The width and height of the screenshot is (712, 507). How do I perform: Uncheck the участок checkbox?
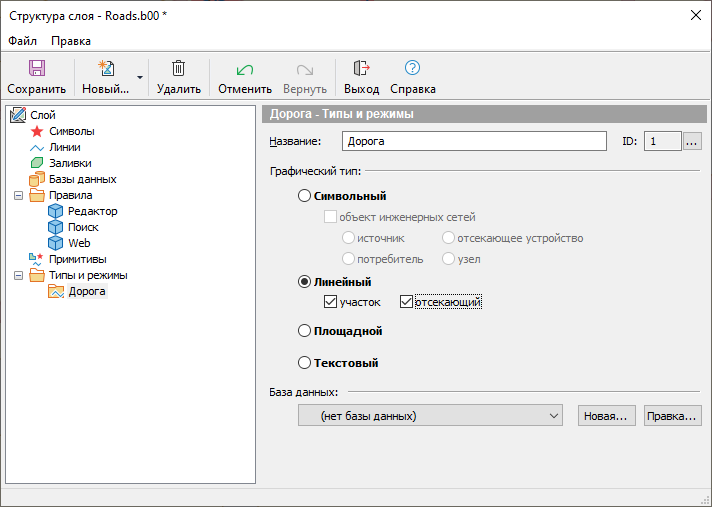[331, 301]
